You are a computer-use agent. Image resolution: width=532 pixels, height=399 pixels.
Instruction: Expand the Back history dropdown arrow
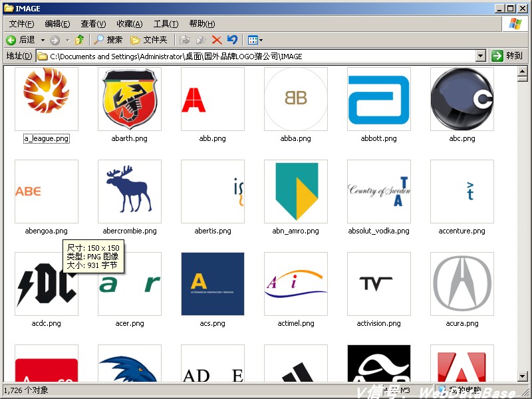43,41
